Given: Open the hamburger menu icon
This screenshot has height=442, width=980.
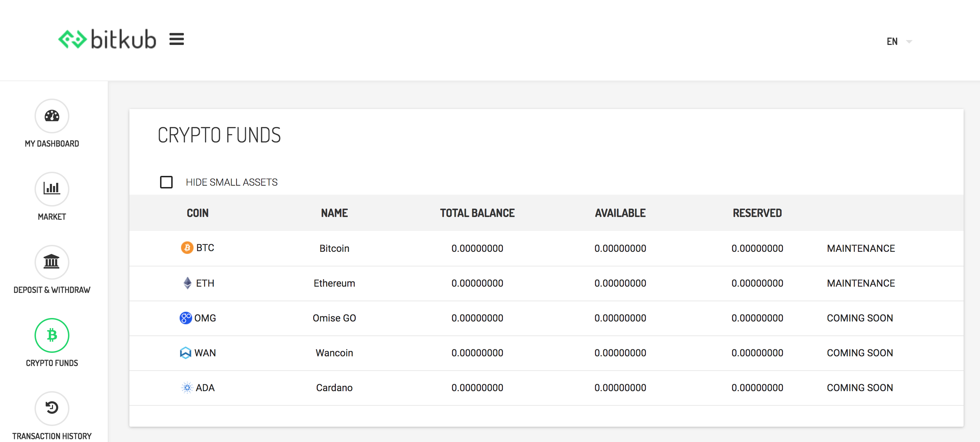Looking at the screenshot, I should click(176, 39).
